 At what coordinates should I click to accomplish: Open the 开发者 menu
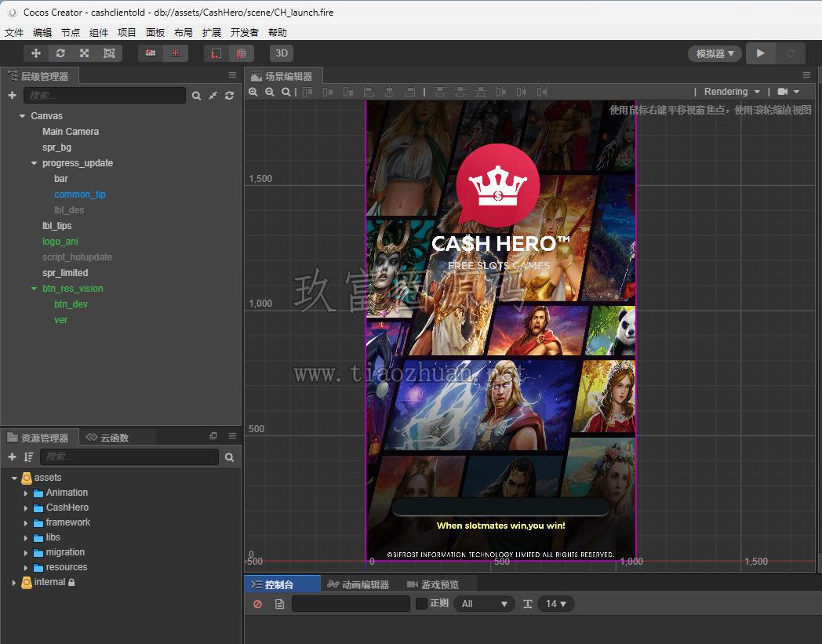pos(244,32)
